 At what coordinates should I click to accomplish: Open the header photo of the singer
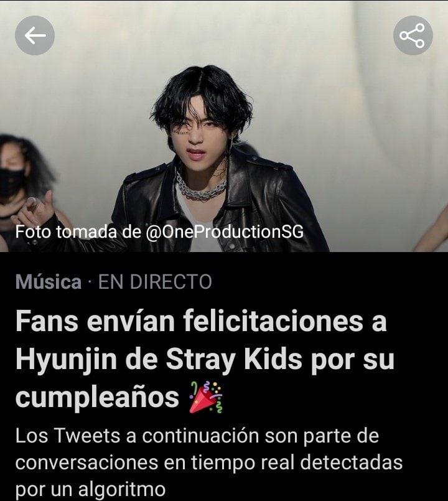pyautogui.click(x=224, y=126)
